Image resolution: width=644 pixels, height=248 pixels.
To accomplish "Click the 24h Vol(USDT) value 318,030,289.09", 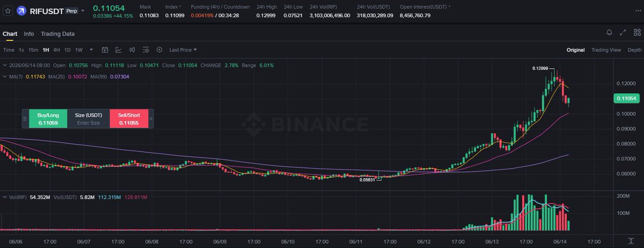I will 375,15.
